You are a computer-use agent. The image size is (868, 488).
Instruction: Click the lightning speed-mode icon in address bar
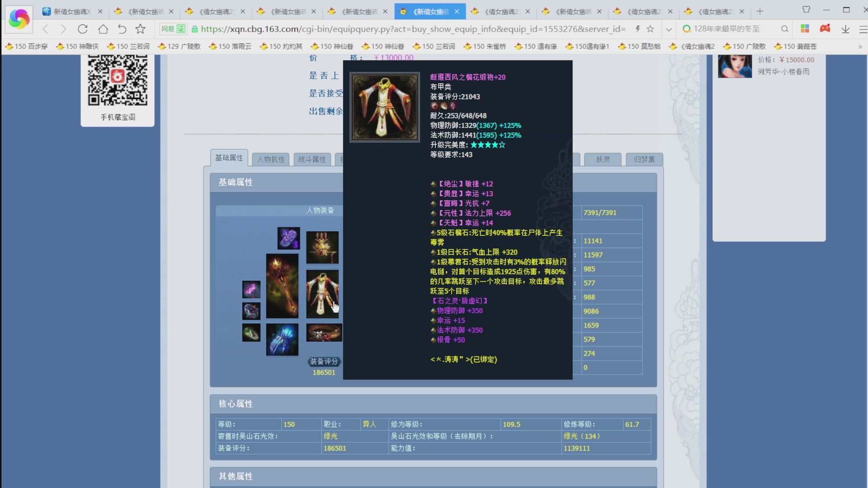coord(637,29)
